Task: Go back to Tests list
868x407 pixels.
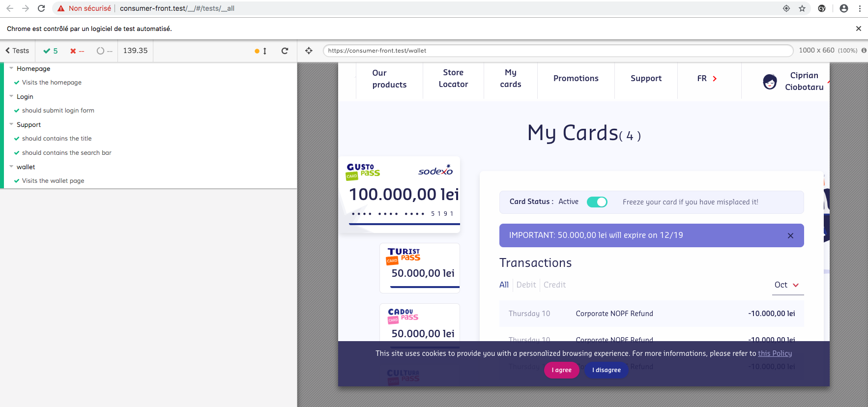Action: (x=17, y=51)
